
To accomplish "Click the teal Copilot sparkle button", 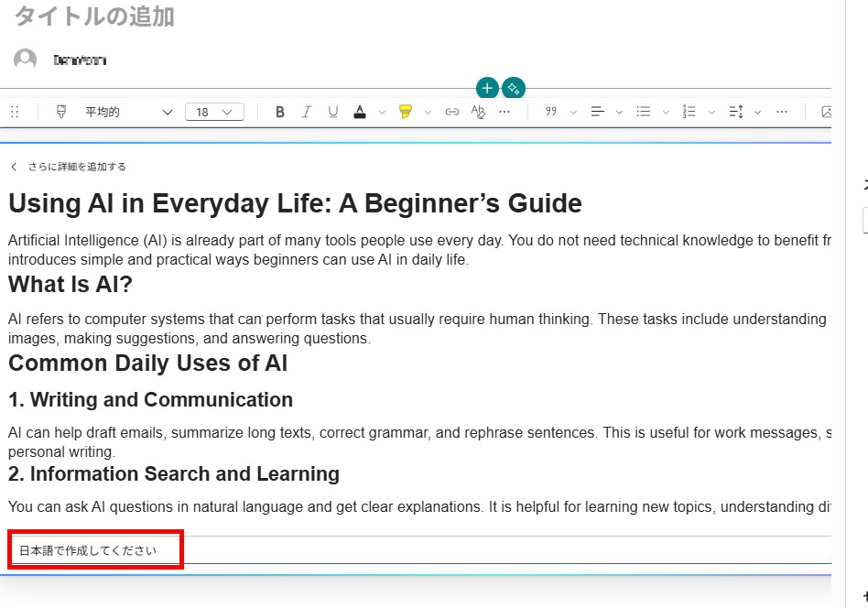I will [x=514, y=88].
